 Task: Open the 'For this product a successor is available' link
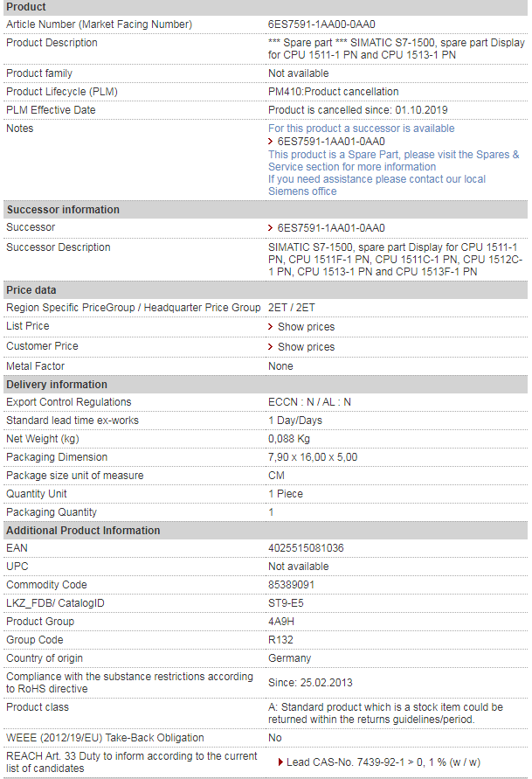(362, 129)
